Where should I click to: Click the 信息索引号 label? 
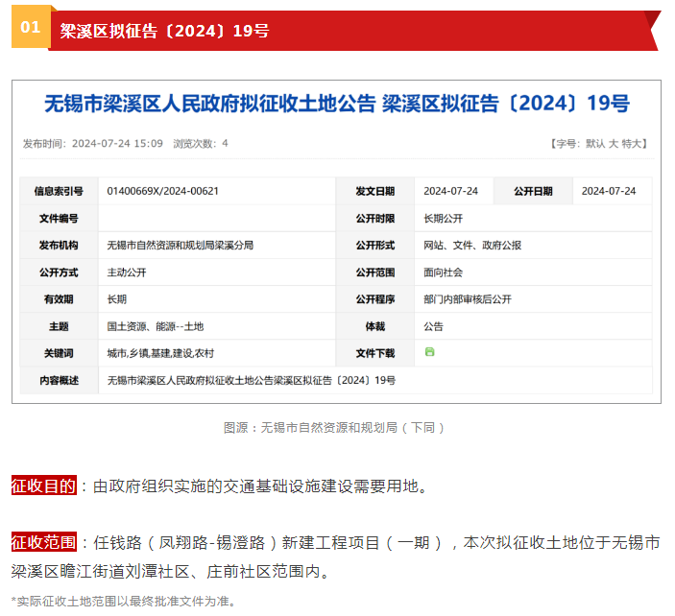coord(59,191)
